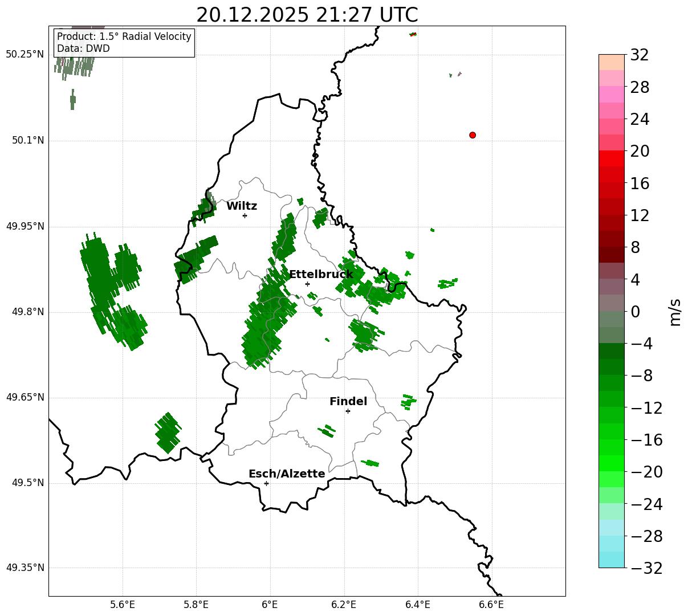Screen dimensions: 688x616
Task: Click the 6.4°E longitude label
Action: pos(418,605)
